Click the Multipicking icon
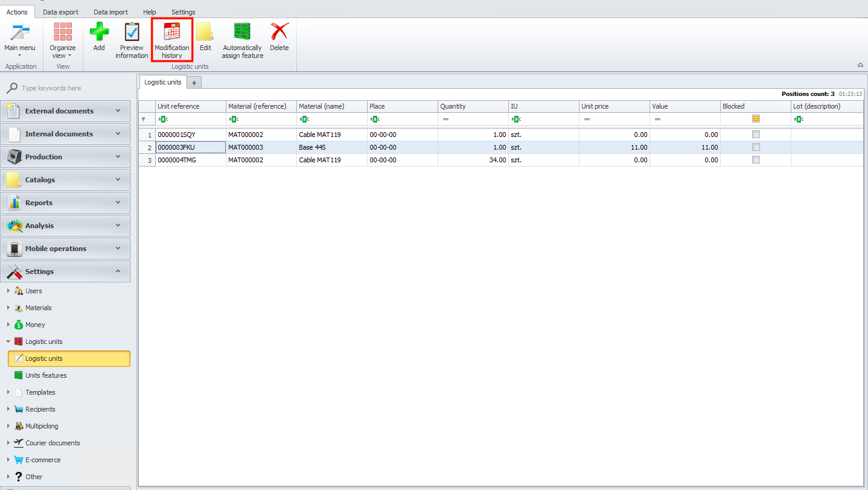Viewport: 868px width, 490px height. 19,426
